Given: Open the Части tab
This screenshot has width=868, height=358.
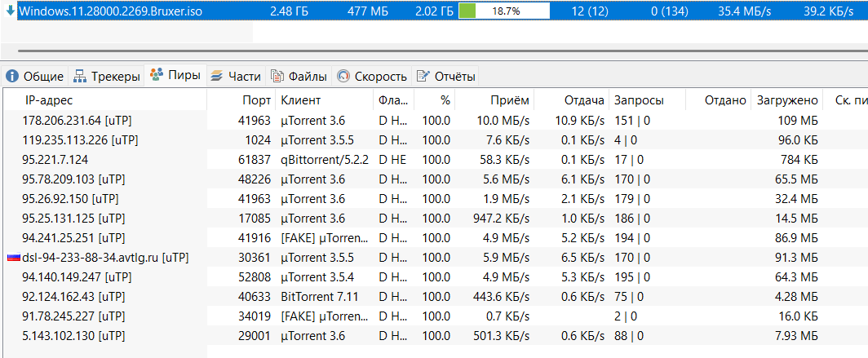Looking at the screenshot, I should coord(236,77).
